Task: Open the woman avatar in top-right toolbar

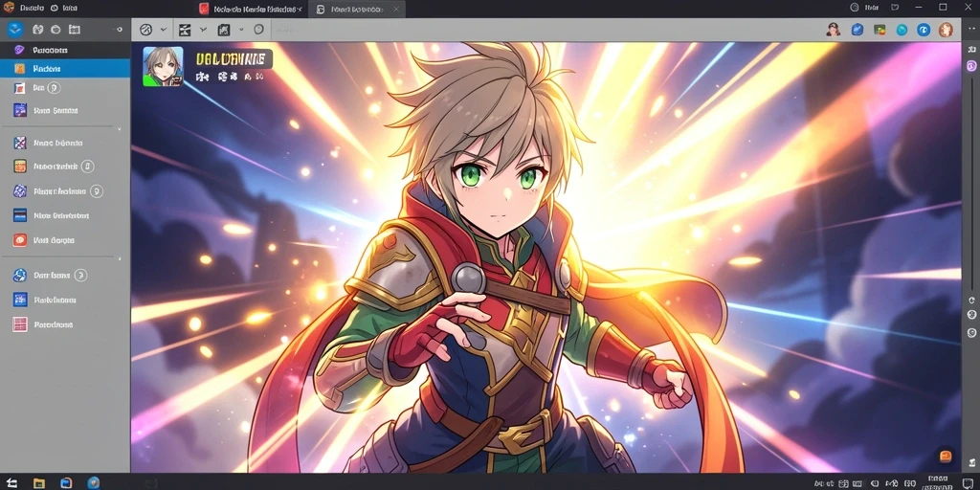Action: coord(833,30)
